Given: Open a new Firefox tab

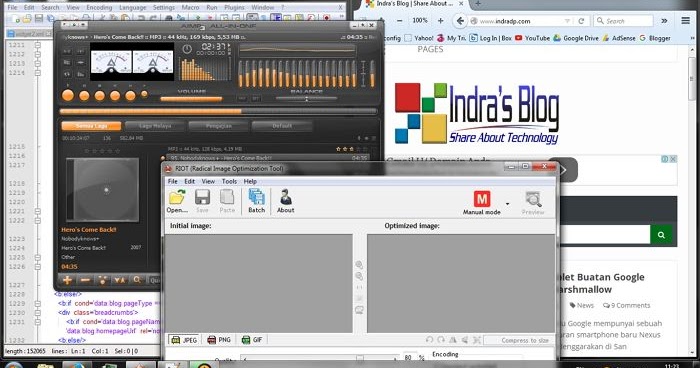Looking at the screenshot, I should tap(478, 4).
